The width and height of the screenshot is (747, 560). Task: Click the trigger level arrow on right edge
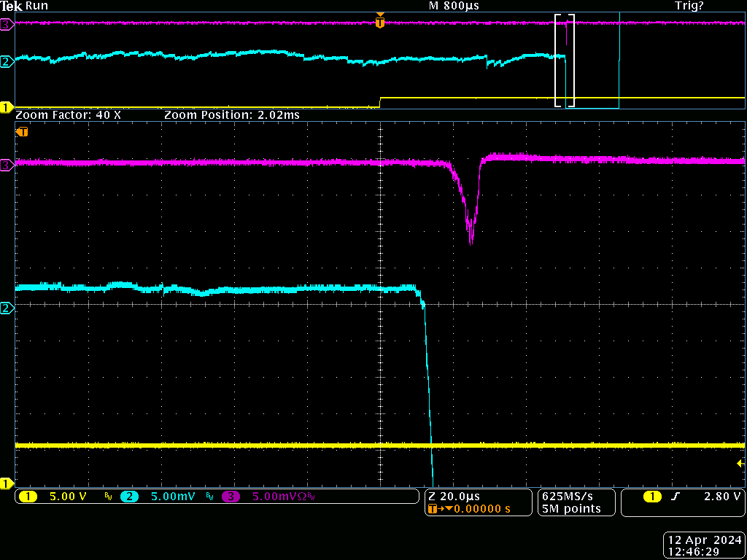[x=740, y=463]
